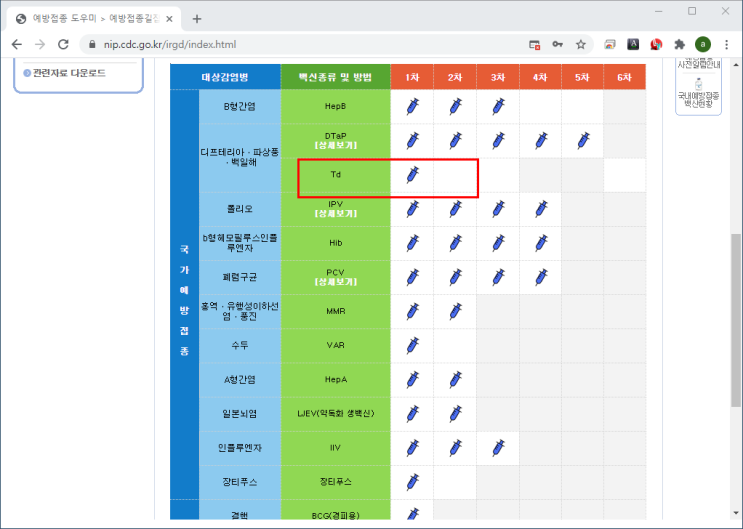Click the 대상감염병 column header
This screenshot has width=743, height=529.
pyautogui.click(x=225, y=77)
